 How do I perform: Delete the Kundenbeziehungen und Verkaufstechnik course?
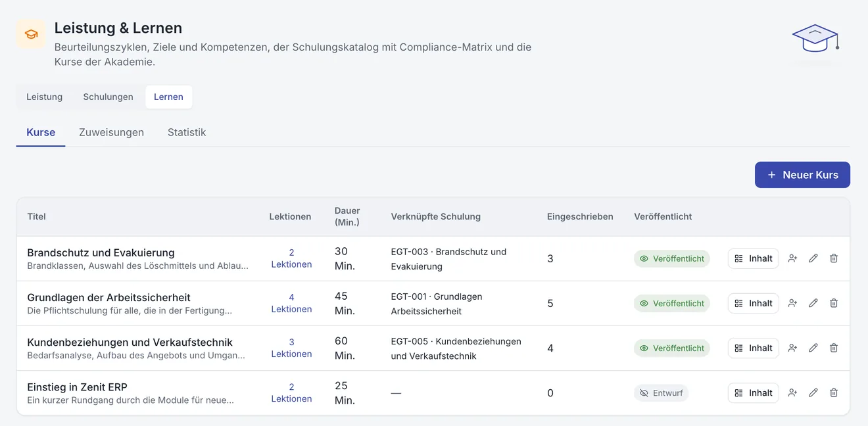pyautogui.click(x=834, y=348)
